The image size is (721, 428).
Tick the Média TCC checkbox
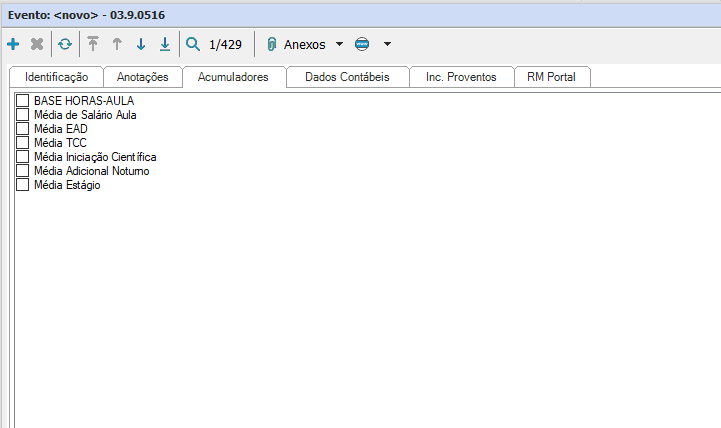click(23, 143)
